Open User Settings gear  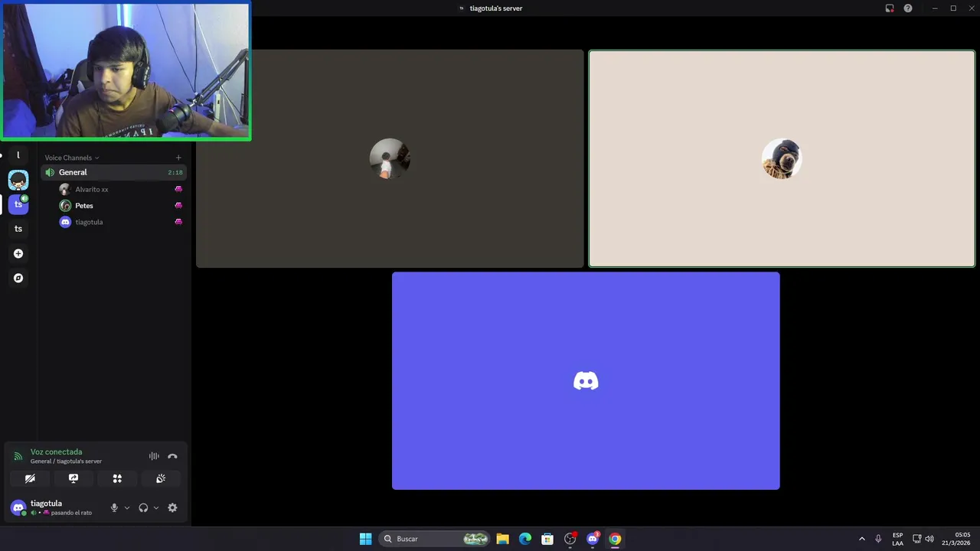[172, 507]
